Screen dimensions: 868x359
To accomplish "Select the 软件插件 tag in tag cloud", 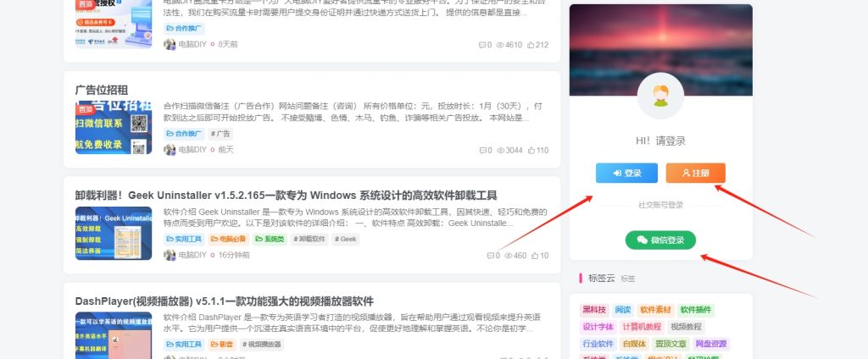I will coord(696,310).
